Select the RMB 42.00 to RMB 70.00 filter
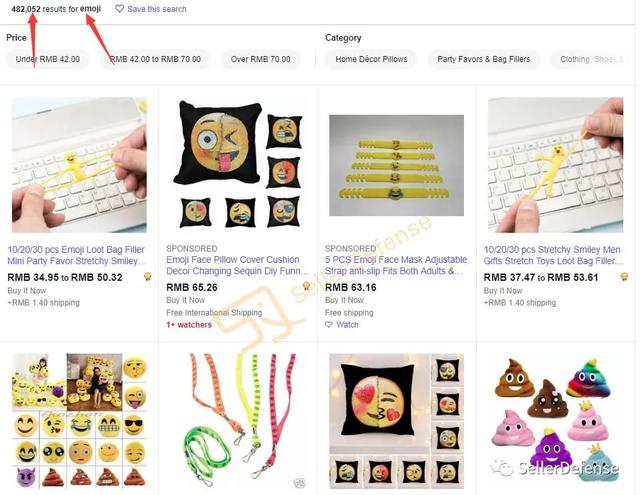640x495 pixels. point(156,59)
